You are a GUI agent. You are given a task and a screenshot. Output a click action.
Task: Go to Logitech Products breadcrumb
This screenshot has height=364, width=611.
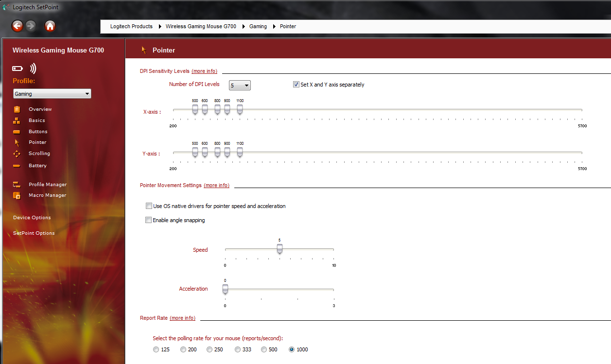click(x=131, y=26)
